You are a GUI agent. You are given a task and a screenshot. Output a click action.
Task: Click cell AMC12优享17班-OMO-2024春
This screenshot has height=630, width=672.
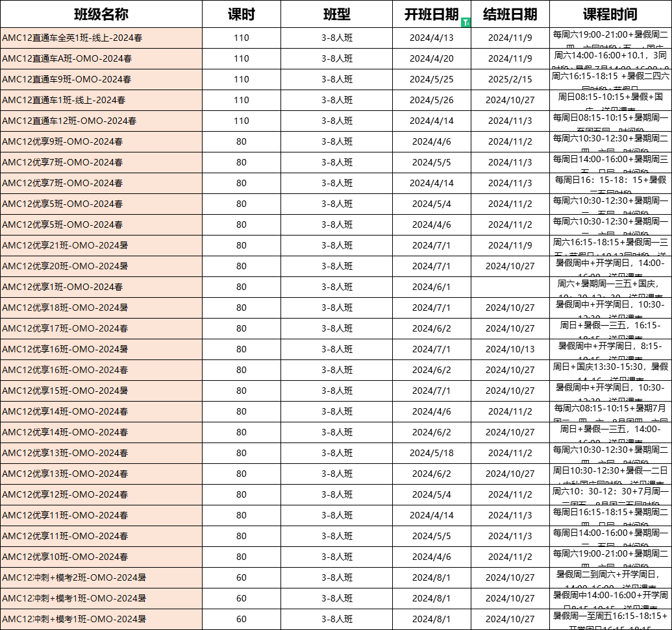[x=101, y=328]
